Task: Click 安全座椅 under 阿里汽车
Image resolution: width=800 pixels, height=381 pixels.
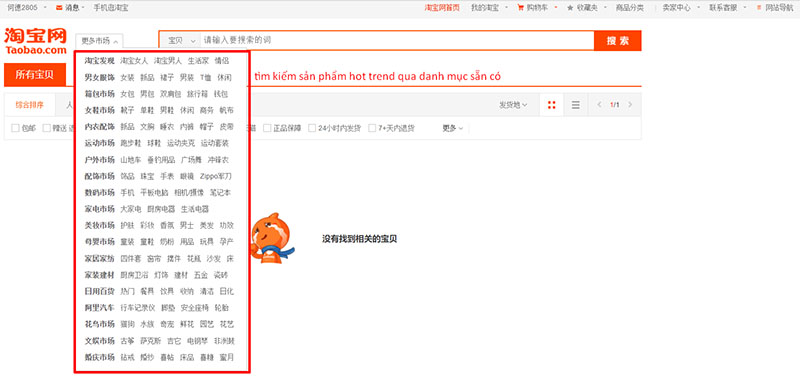Action: click(194, 308)
